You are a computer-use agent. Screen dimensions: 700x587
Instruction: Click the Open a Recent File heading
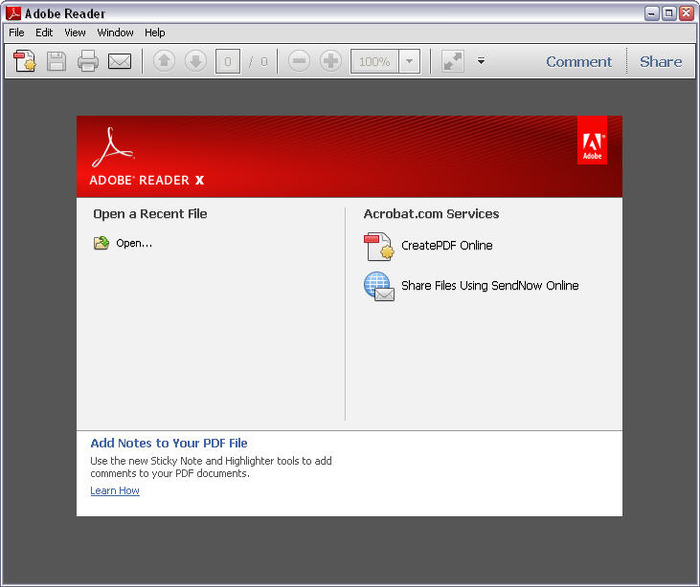(150, 214)
